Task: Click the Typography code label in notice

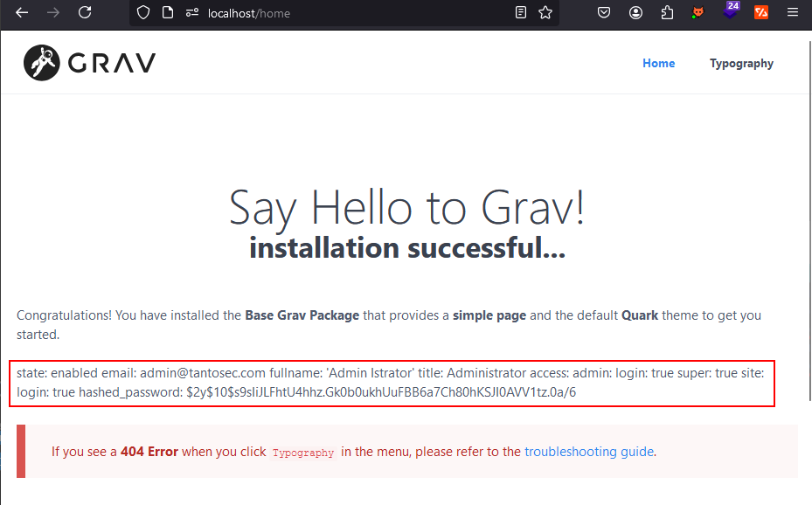Action: point(303,453)
